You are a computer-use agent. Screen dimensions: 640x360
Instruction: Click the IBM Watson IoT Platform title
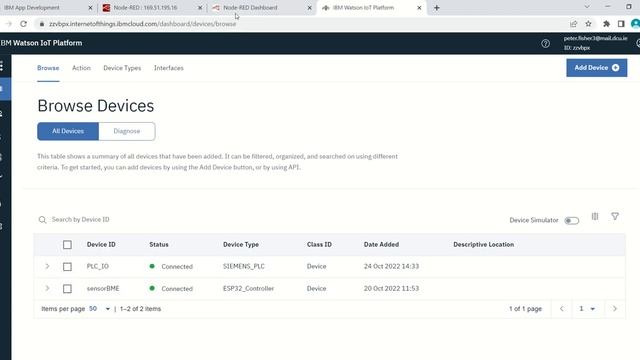click(41, 43)
